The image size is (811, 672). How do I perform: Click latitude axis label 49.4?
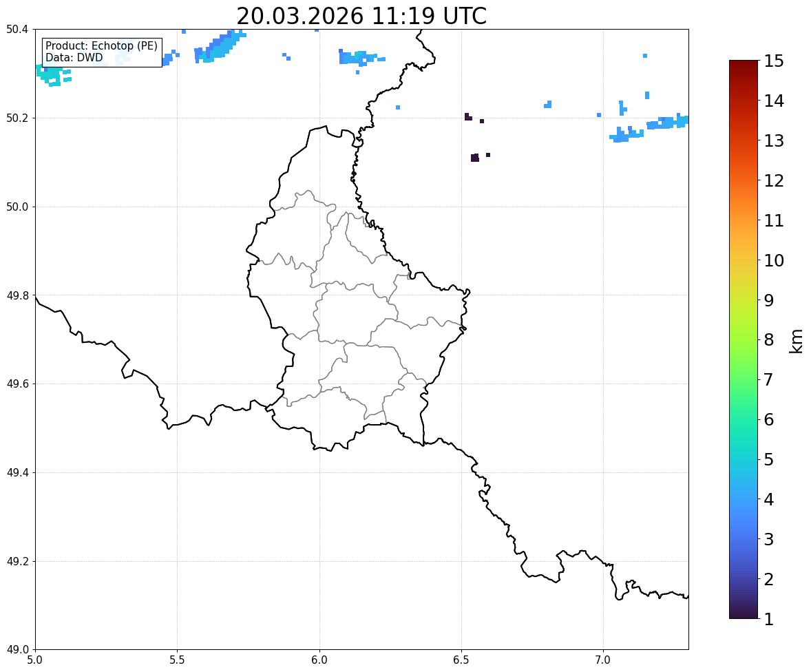point(17,473)
